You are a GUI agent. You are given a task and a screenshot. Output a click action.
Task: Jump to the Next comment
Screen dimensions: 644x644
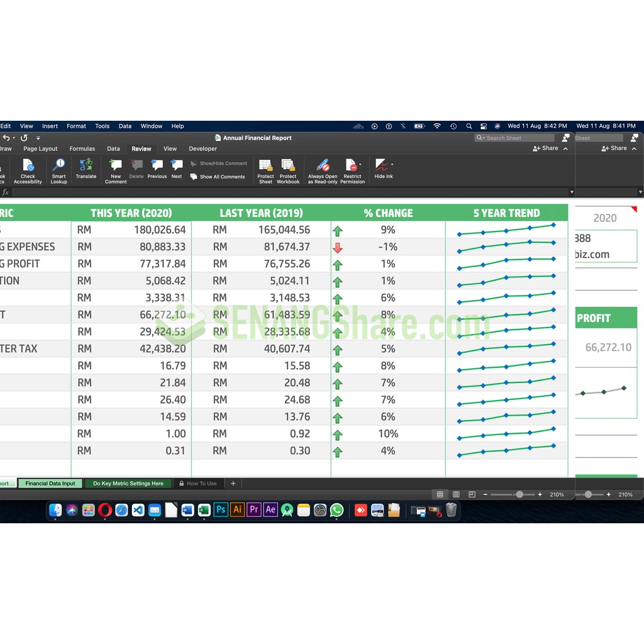(x=177, y=169)
